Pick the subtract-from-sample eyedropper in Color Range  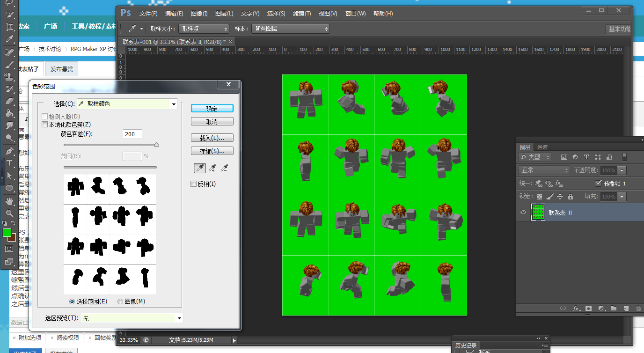(x=225, y=168)
